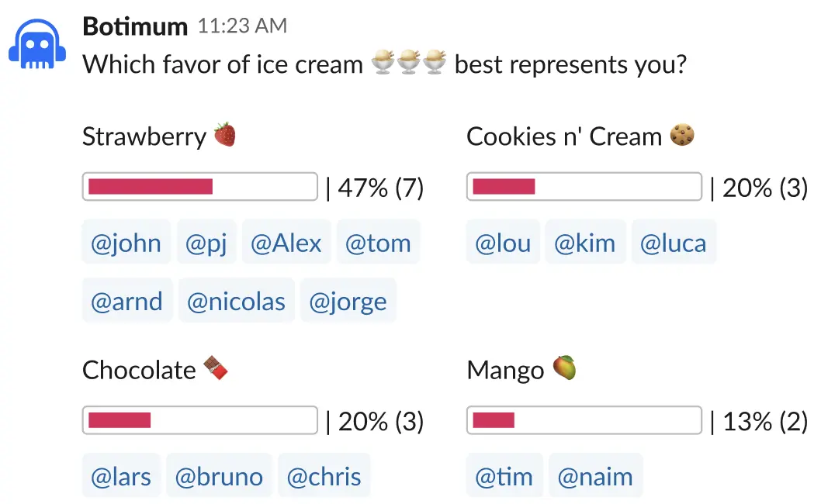Click the cookie emoji beside Cookies n' Cream

[682, 135]
